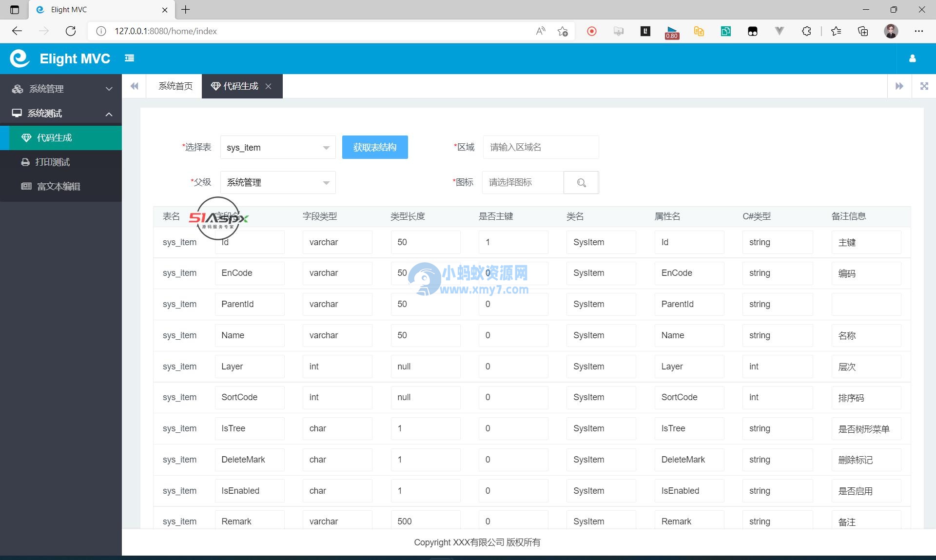Image resolution: width=936 pixels, height=560 pixels.
Task: Edit 是否树形菜单 remark input
Action: [866, 428]
